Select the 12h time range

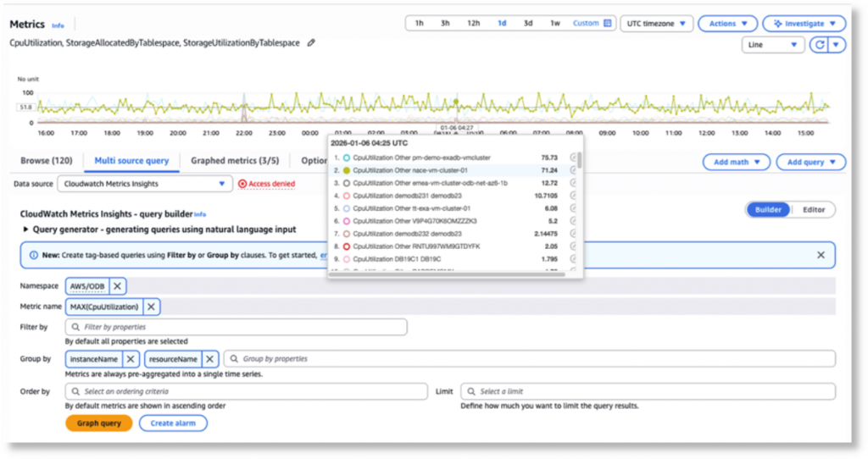pyautogui.click(x=473, y=23)
